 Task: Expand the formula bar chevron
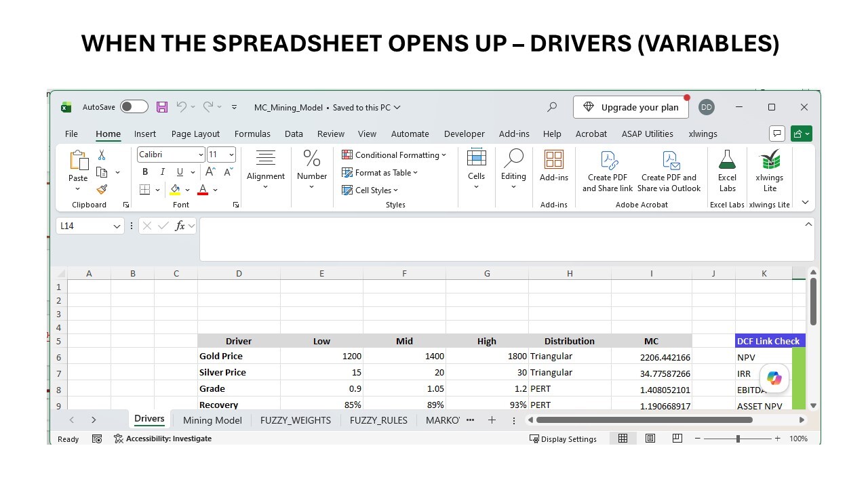point(808,224)
